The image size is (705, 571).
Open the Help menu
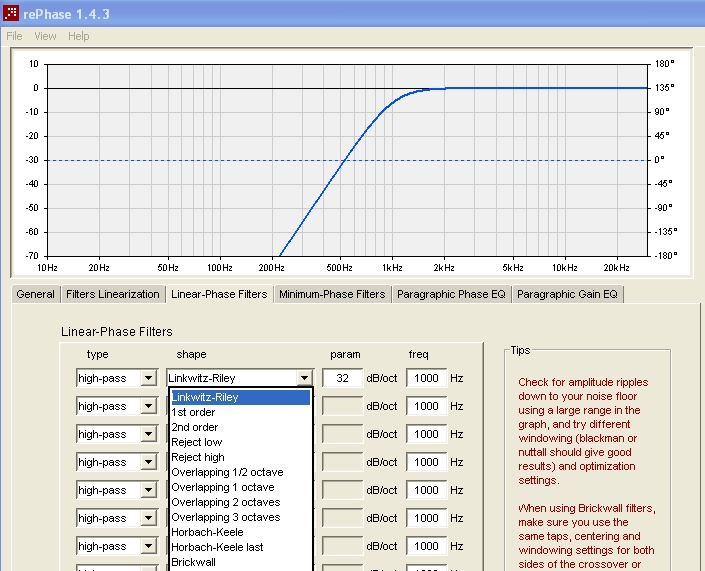(x=79, y=36)
